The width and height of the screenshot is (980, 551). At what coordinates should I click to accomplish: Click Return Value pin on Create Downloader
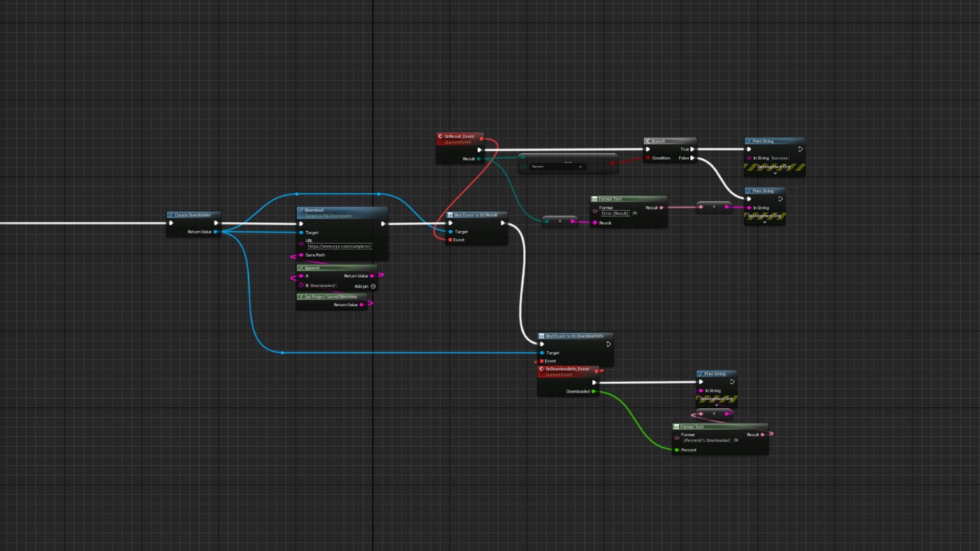pos(215,231)
